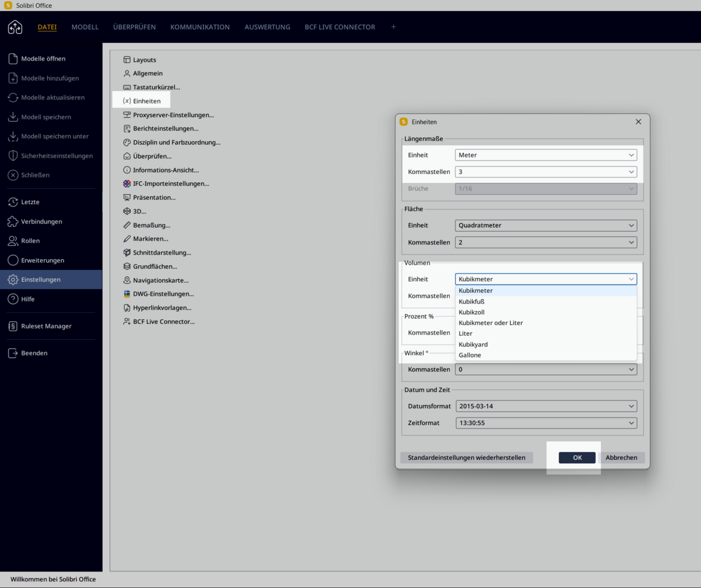
Task: Click the Solibri home logo icon
Action: 15,27
